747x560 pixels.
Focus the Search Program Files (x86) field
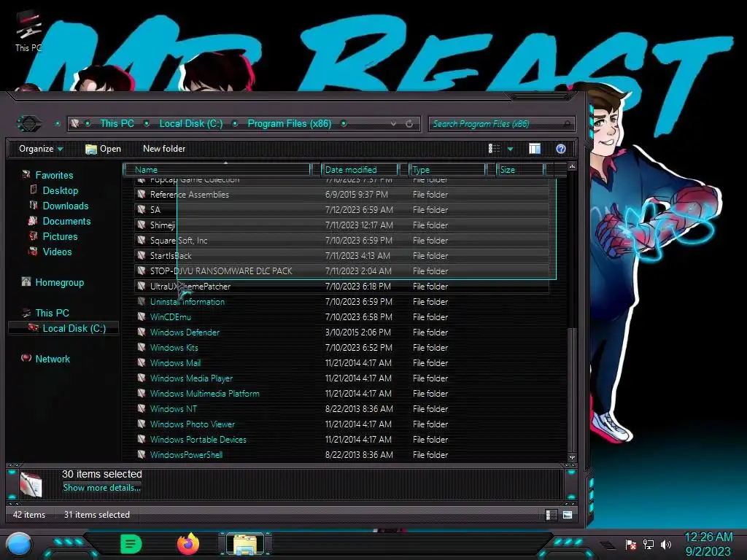(502, 124)
